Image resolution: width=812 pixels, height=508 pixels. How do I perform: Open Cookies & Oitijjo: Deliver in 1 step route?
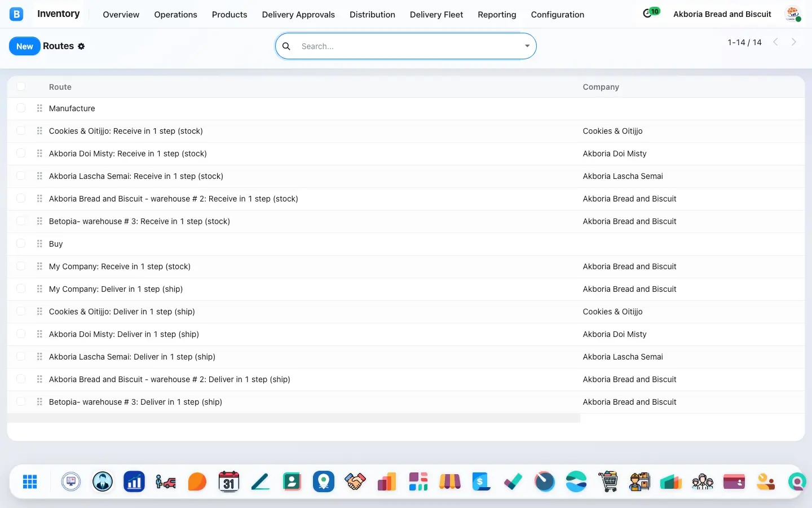[x=122, y=312]
